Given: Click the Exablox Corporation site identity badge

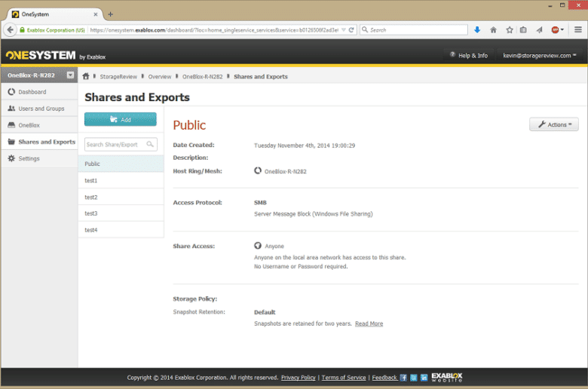Looking at the screenshot, I should click(x=53, y=30).
